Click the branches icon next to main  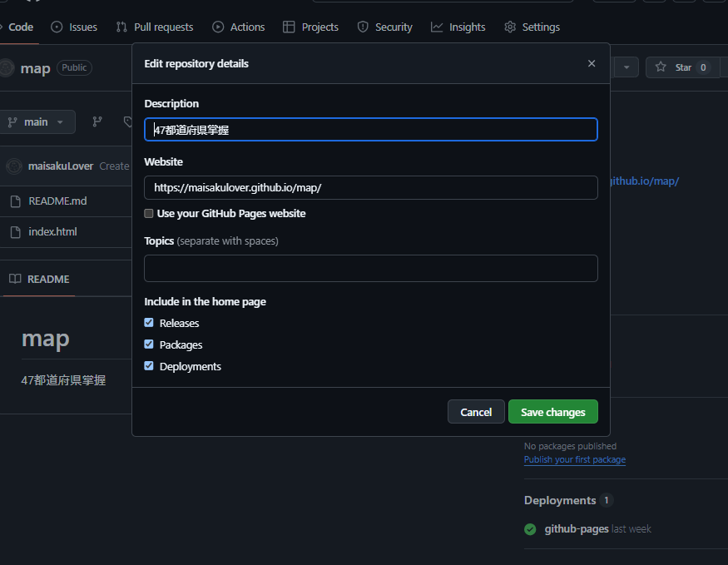pyautogui.click(x=97, y=121)
